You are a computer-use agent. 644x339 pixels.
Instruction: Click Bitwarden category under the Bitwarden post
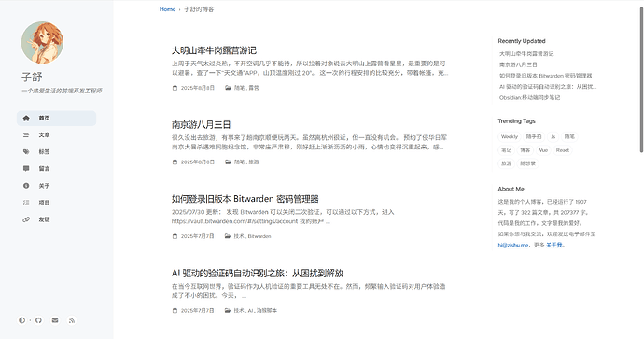(259, 236)
